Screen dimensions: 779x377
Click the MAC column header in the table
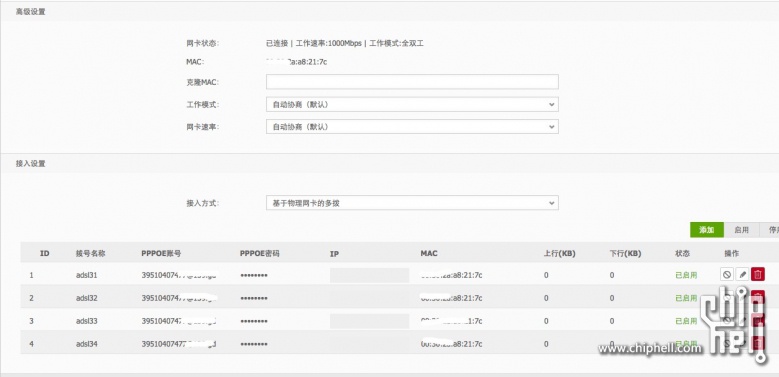(x=429, y=253)
